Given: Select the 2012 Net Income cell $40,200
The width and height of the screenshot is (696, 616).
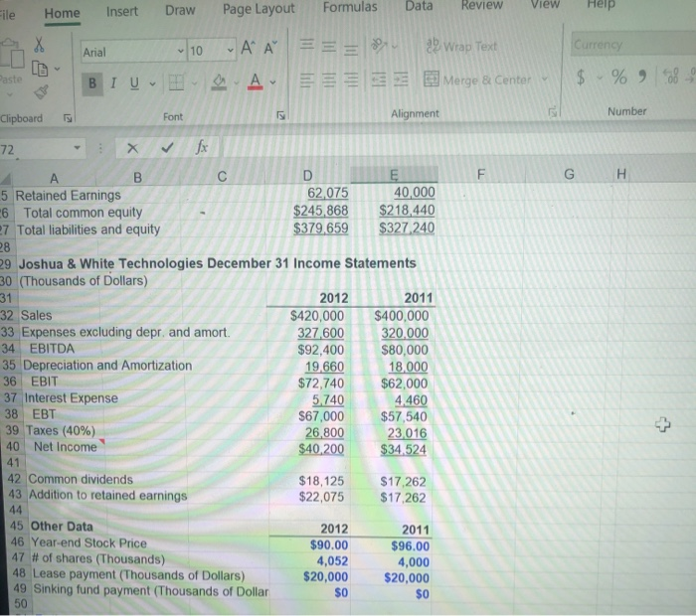Looking at the screenshot, I should 309,449.
